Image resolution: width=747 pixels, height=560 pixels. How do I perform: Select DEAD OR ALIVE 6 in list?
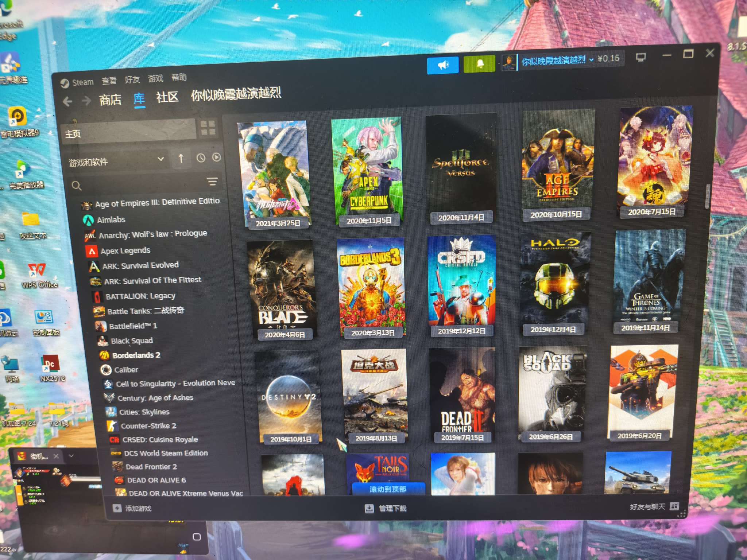pyautogui.click(x=150, y=480)
